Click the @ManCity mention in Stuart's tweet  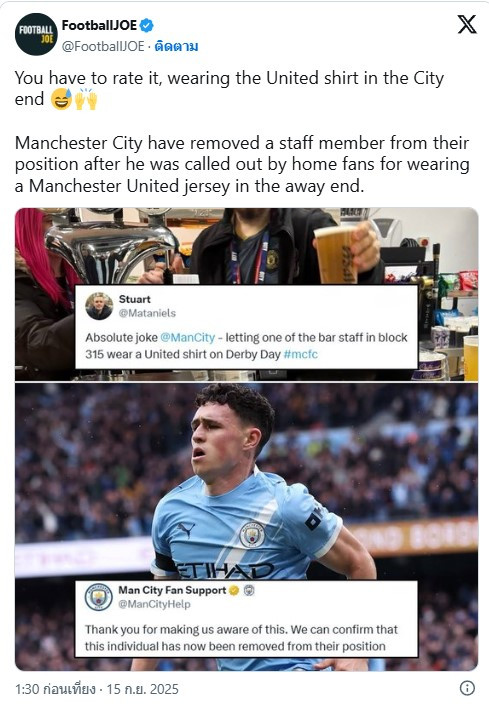click(187, 338)
